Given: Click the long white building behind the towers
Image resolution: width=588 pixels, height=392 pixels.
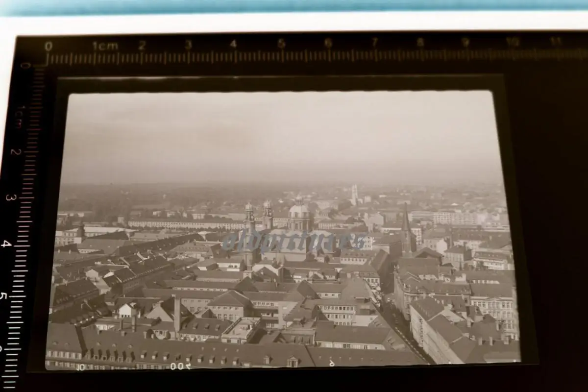Looking at the screenshot, I should tap(186, 224).
